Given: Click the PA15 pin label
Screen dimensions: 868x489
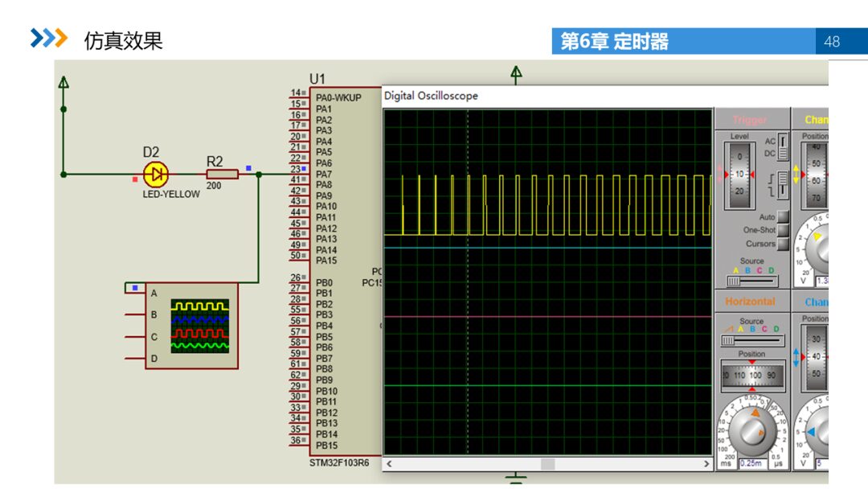Looking at the screenshot, I should pos(326,261).
